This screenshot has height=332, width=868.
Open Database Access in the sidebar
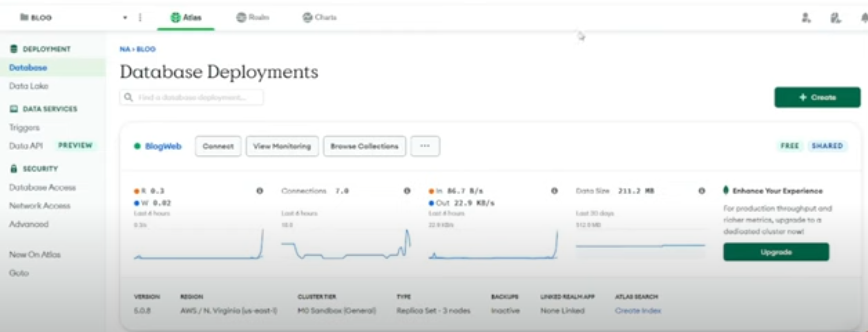42,187
